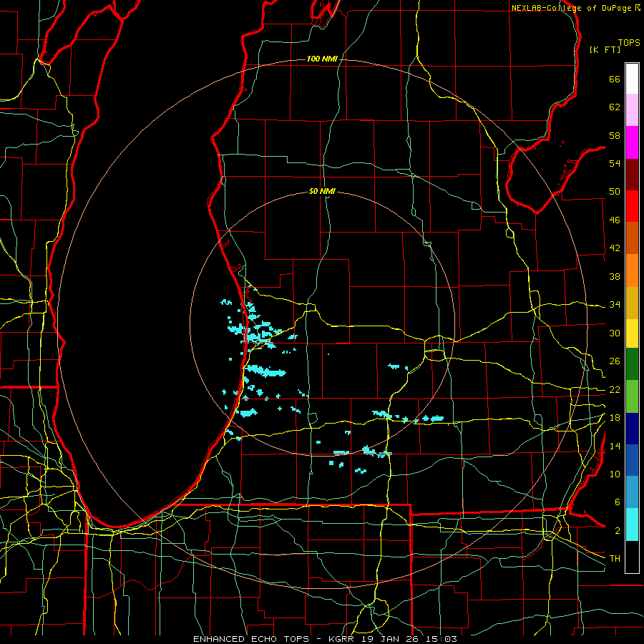Viewport: 644px width, 644px height.
Task: Click the "58" legend value
Action: 615,135
